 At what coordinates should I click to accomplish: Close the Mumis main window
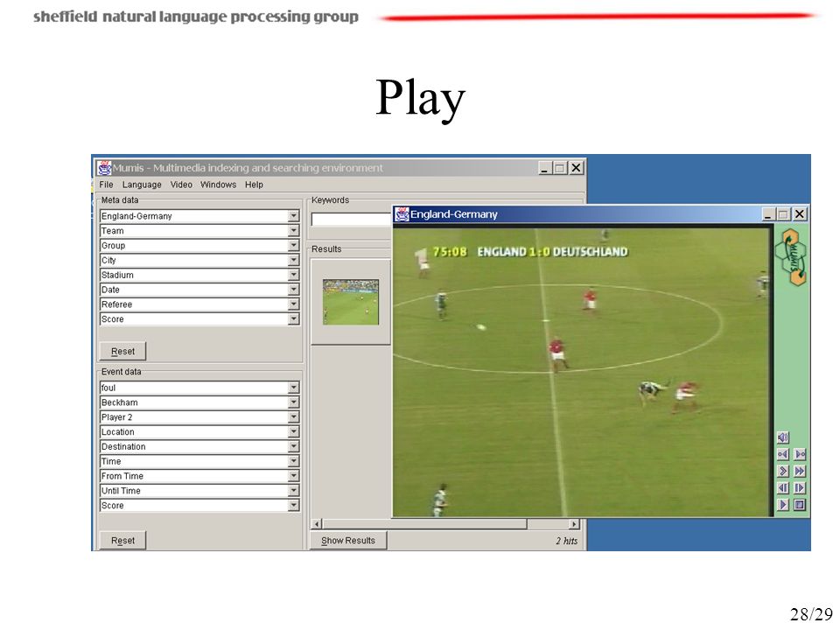click(x=576, y=168)
